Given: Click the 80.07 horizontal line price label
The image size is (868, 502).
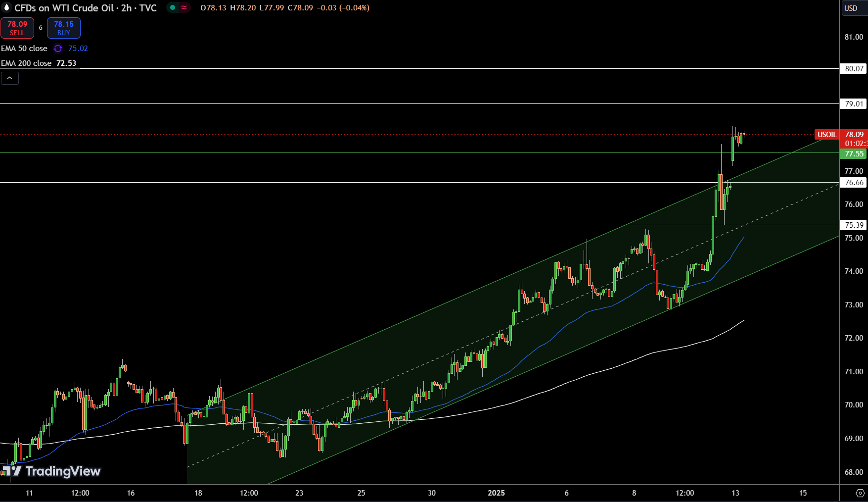Looking at the screenshot, I should click(854, 69).
